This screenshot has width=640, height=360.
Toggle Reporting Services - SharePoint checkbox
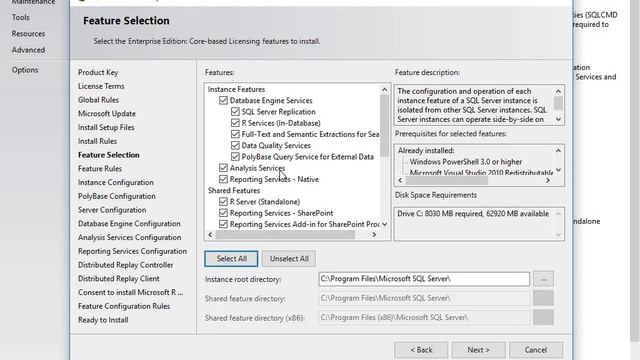click(223, 213)
